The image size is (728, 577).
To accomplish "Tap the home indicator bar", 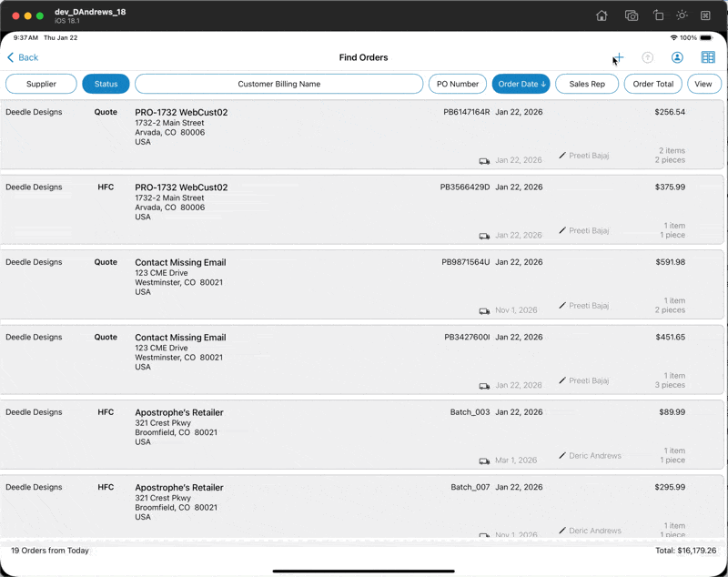I will 363,571.
